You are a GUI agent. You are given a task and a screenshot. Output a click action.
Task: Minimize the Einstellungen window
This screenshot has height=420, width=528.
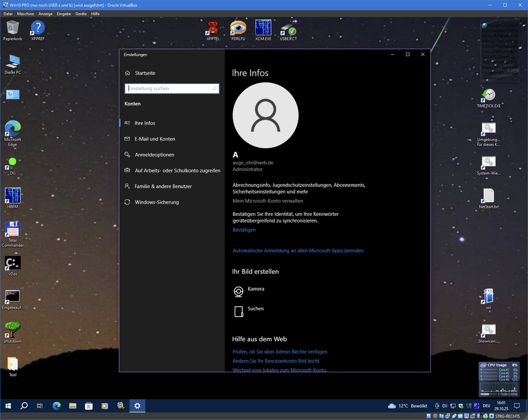[392, 55]
